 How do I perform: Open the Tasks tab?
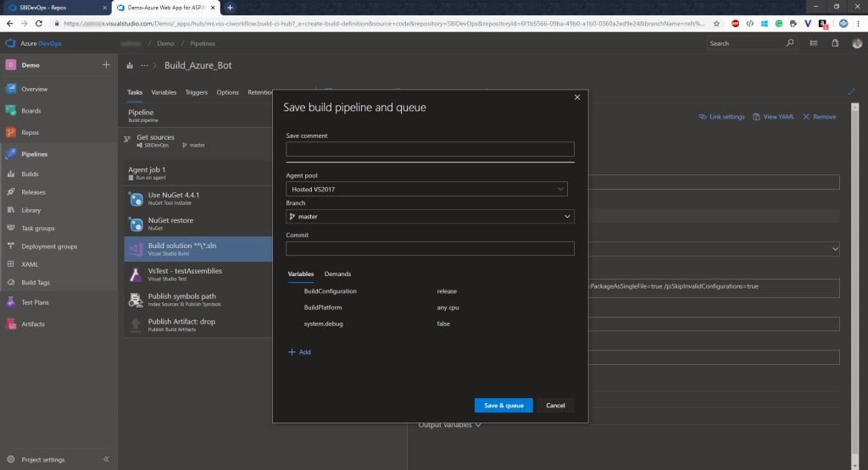coord(135,92)
